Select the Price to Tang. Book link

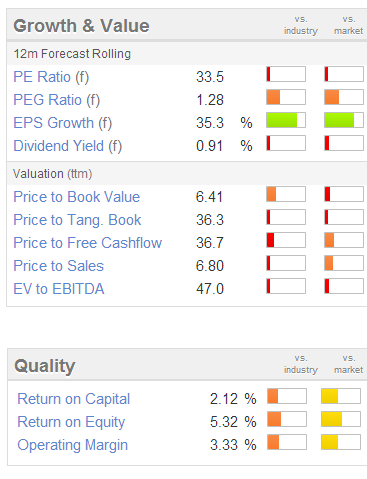(77, 220)
